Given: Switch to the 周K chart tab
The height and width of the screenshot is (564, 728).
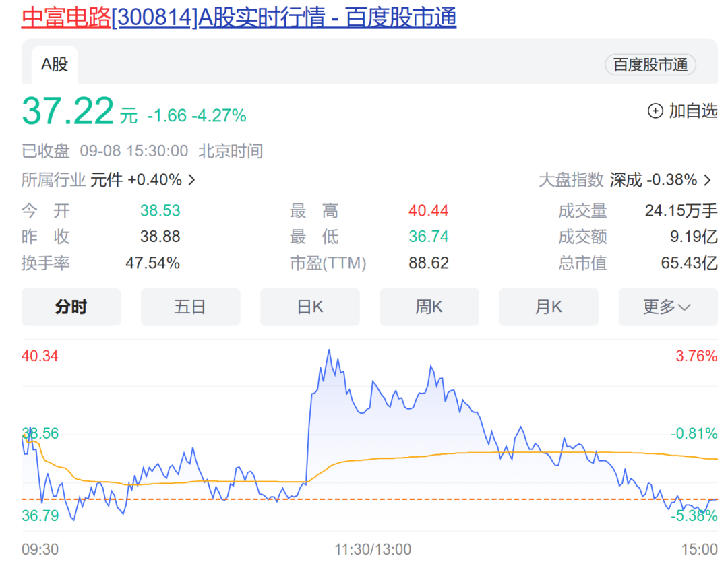Looking at the screenshot, I should click(x=429, y=307).
